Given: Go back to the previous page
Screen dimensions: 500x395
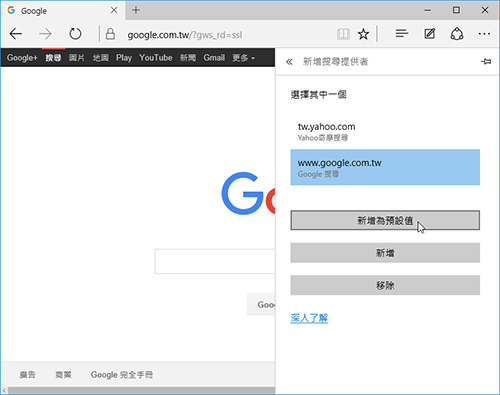Looking at the screenshot, I should coord(16,34).
